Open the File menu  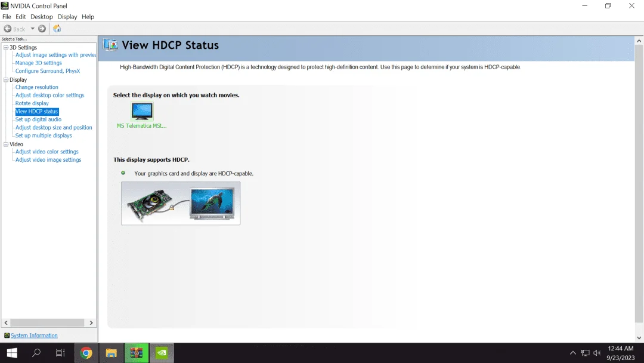(7, 17)
